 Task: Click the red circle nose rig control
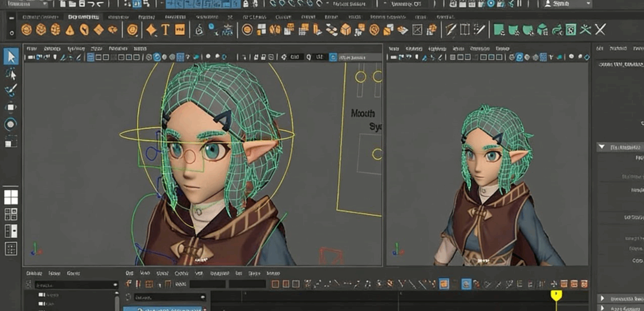189,155
